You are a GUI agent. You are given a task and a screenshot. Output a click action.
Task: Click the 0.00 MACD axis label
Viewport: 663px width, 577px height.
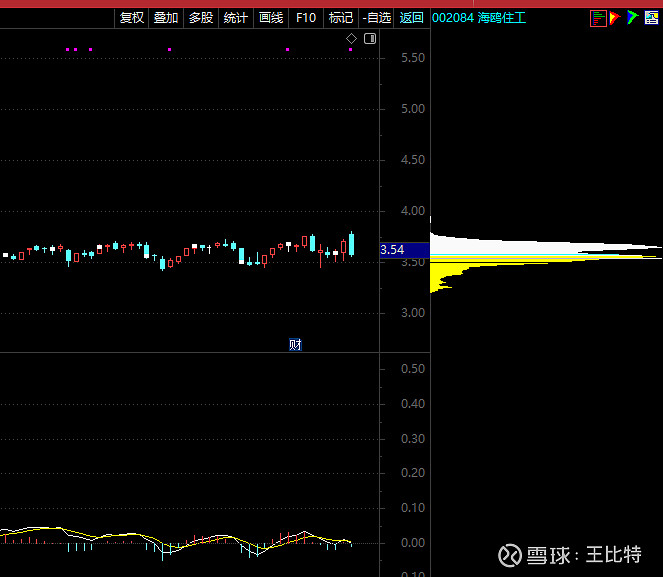click(x=413, y=543)
